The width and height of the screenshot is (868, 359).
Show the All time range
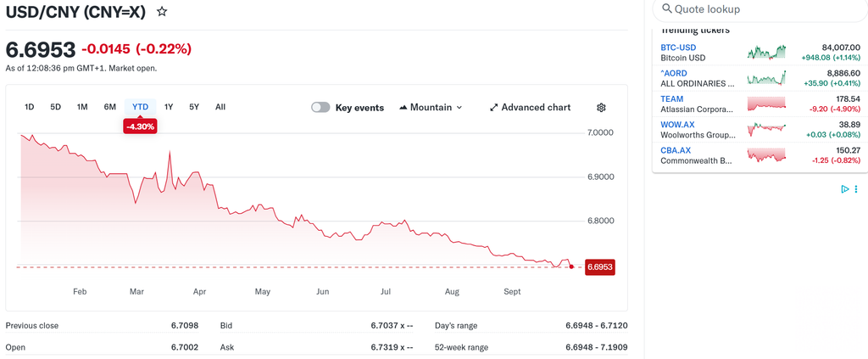220,107
